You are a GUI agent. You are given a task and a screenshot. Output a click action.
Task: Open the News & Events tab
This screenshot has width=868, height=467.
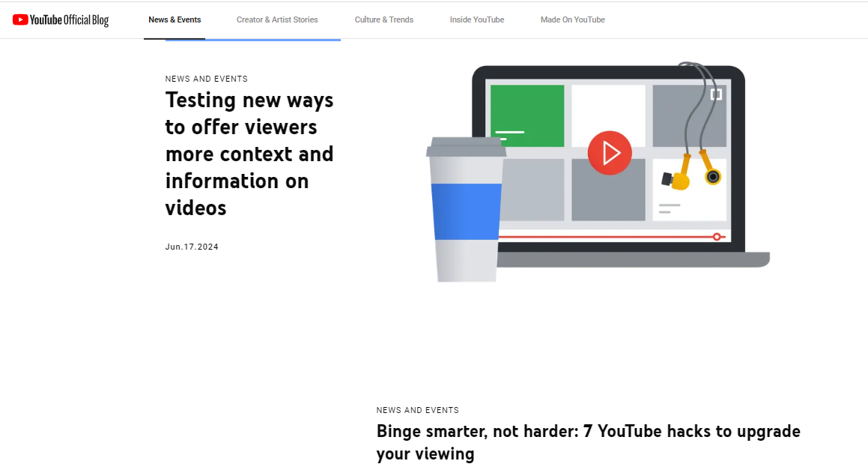(x=174, y=20)
